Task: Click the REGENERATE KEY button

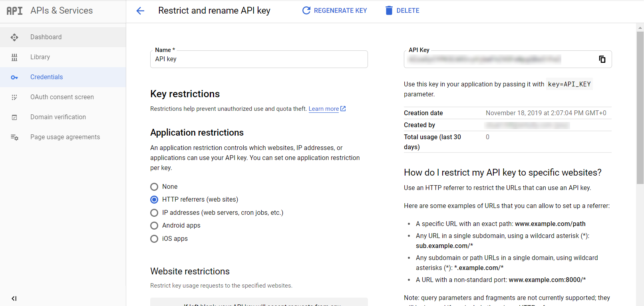Action: click(334, 10)
